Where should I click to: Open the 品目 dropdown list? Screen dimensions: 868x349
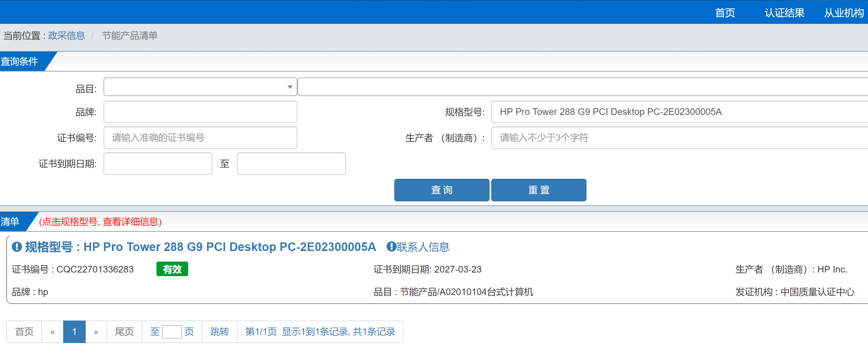tap(200, 87)
